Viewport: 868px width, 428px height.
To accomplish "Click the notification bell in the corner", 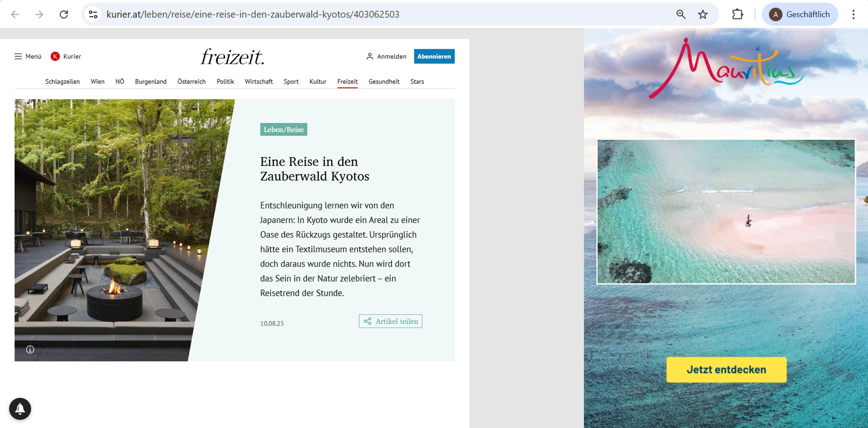I will (20, 409).
